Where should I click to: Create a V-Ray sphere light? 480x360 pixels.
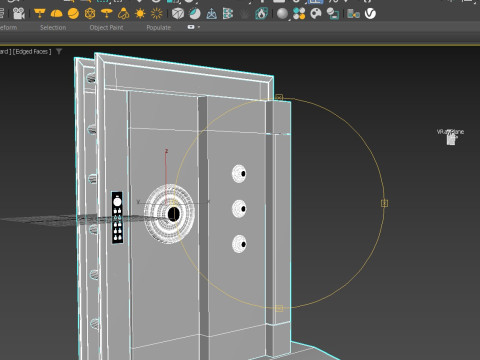(x=73, y=14)
